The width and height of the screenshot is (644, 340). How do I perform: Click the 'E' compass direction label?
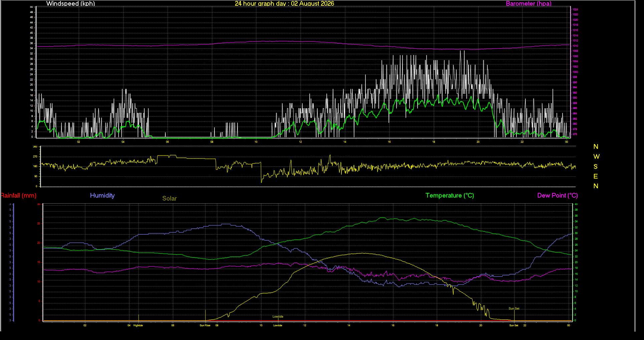[x=596, y=176]
